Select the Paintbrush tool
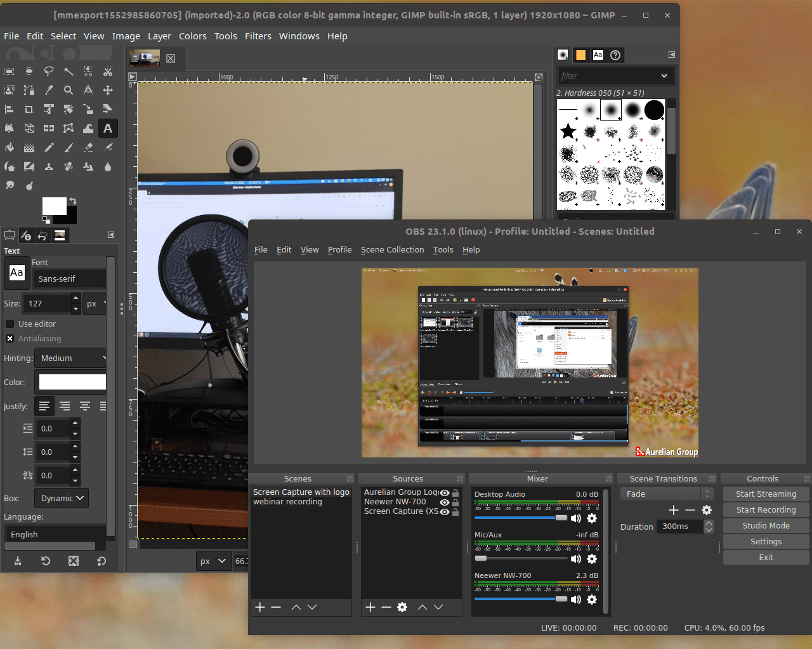Viewport: 812px width, 649px height. click(69, 147)
